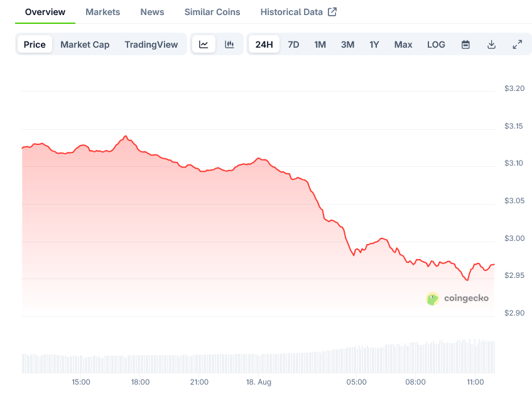Select the 7D time range
This screenshot has height=399, width=532.
(293, 45)
